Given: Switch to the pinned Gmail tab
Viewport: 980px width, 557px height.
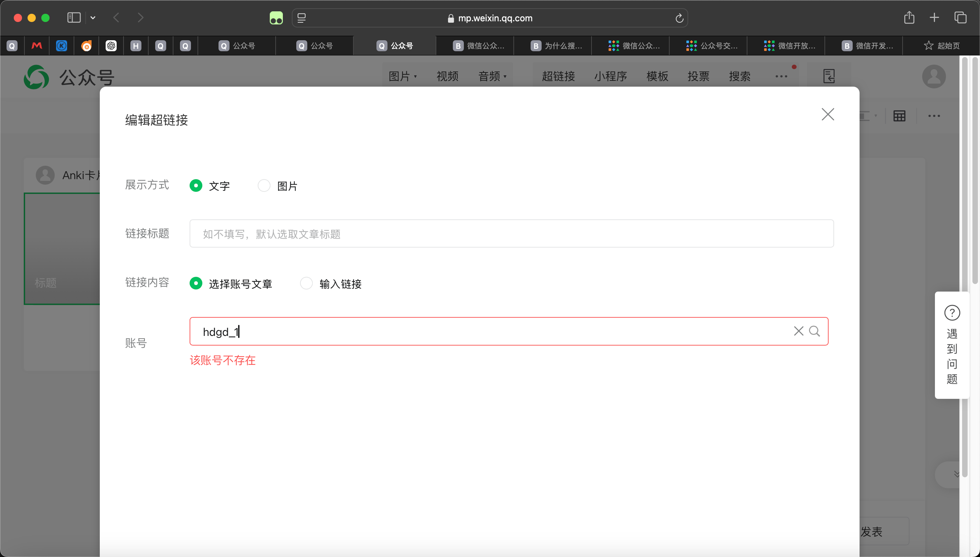Looking at the screenshot, I should (x=37, y=46).
